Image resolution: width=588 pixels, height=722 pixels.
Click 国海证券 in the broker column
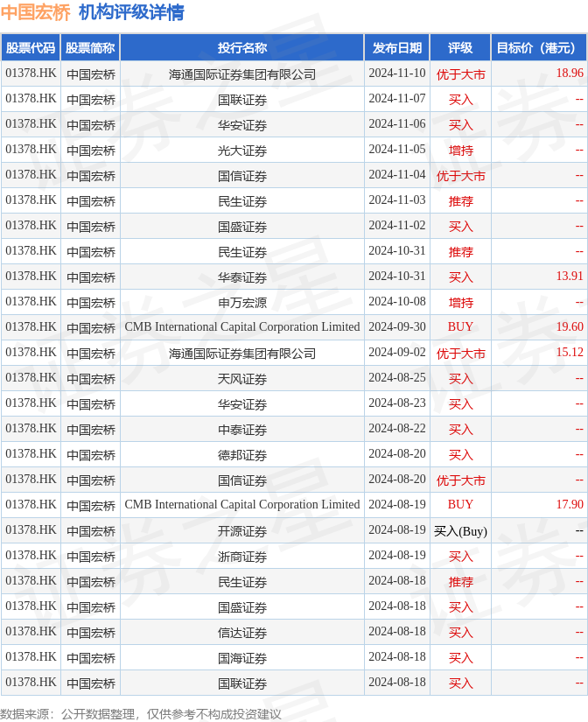(x=242, y=658)
